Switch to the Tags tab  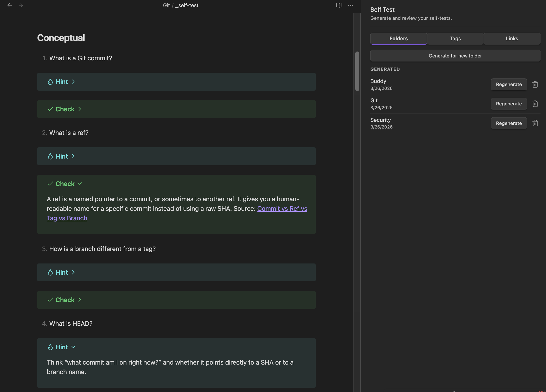[x=455, y=38]
